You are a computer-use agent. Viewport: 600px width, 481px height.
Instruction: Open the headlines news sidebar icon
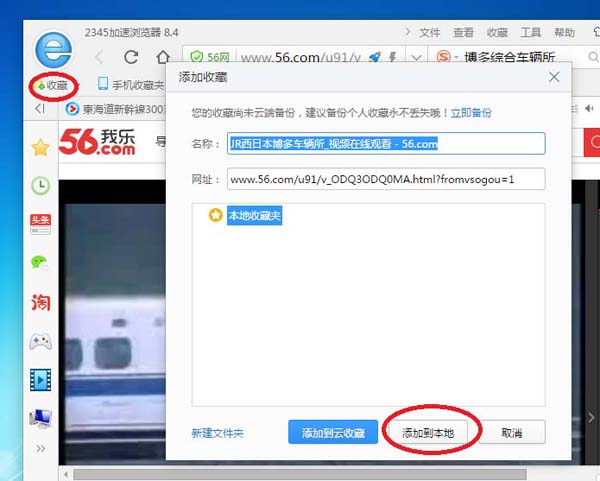pyautogui.click(x=41, y=224)
